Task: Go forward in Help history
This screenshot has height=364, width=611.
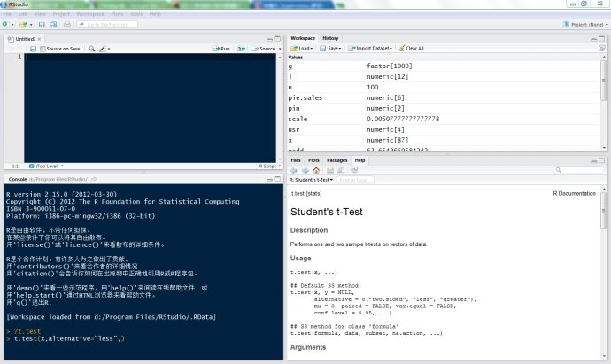Action: [x=305, y=170]
